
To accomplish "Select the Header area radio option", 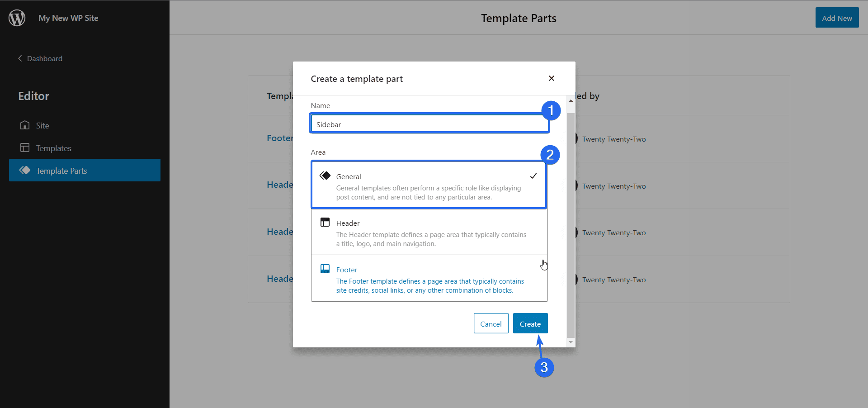I will 429,232.
